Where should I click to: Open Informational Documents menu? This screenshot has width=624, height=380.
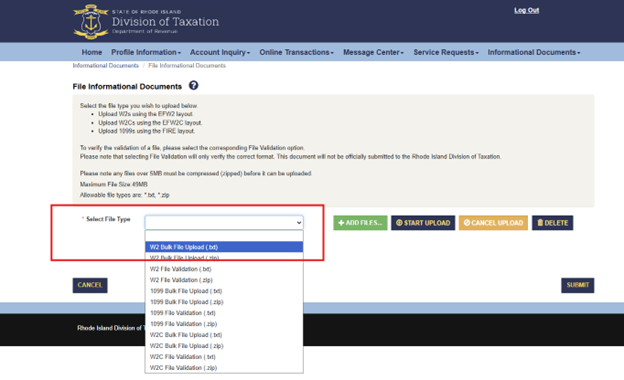(x=534, y=52)
